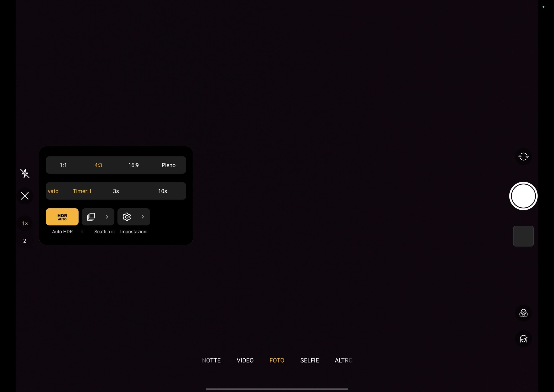
Task: Tap the bottom navigation home bar
Action: [277, 389]
